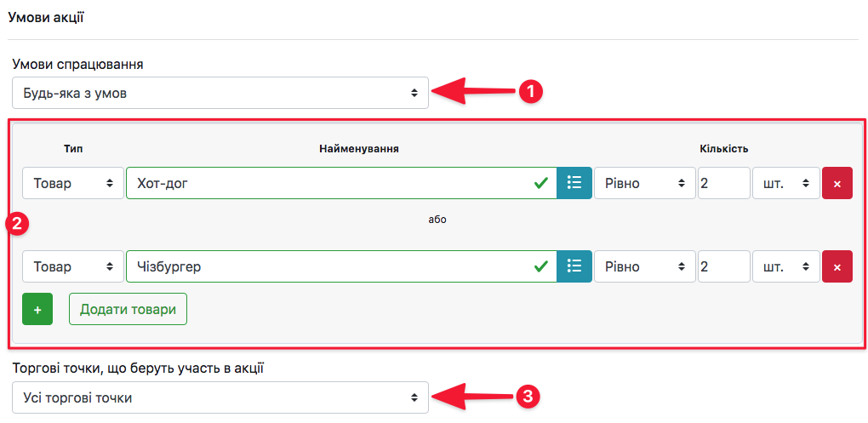Viewport: 868px width, 423px height.
Task: Select unit шт. dropdown in Хот-дог row
Action: [x=785, y=183]
